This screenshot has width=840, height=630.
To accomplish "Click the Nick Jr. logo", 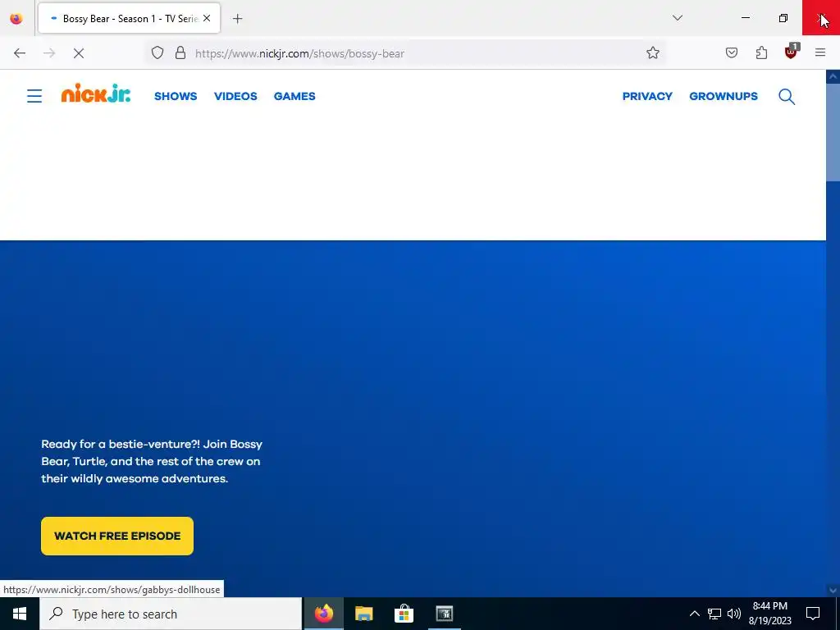I will click(96, 94).
